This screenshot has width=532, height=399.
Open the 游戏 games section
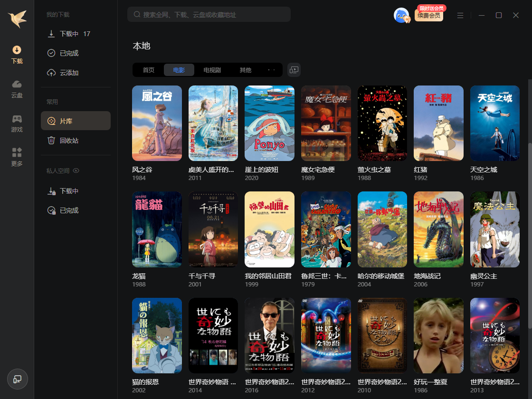(x=17, y=123)
